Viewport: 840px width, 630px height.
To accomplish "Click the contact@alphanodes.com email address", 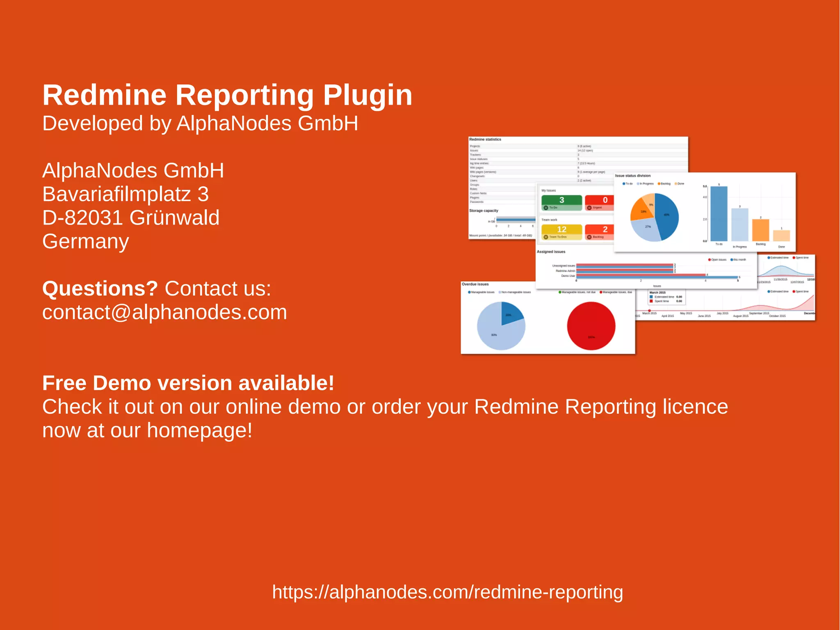I will (x=164, y=312).
